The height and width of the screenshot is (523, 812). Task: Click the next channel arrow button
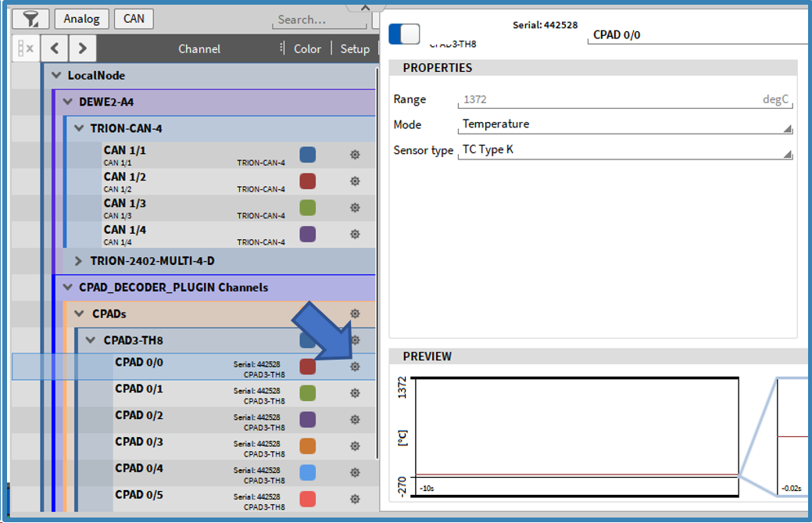(x=83, y=48)
